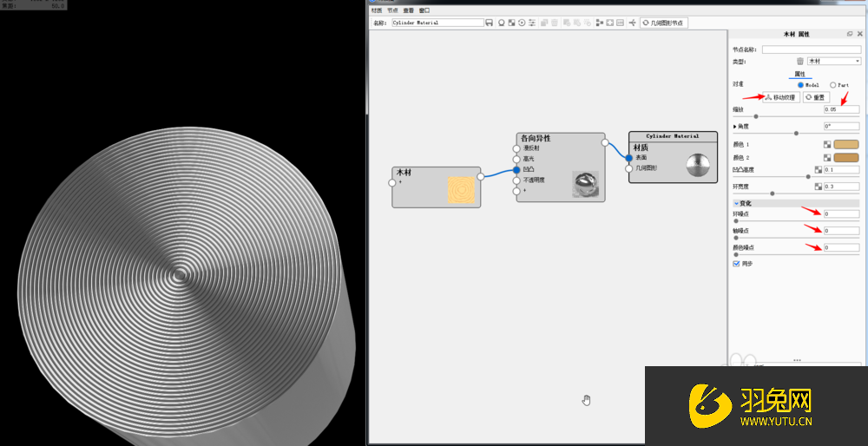The image size is (868, 446).
Task: Click the trash icon next to 类型
Action: coord(800,62)
